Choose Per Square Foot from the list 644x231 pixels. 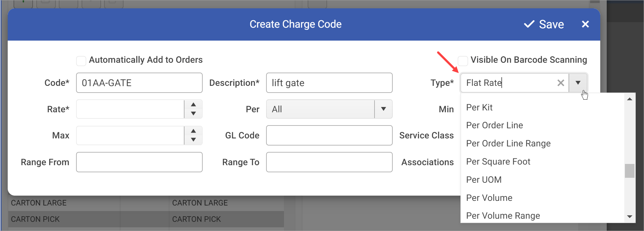coord(498,161)
